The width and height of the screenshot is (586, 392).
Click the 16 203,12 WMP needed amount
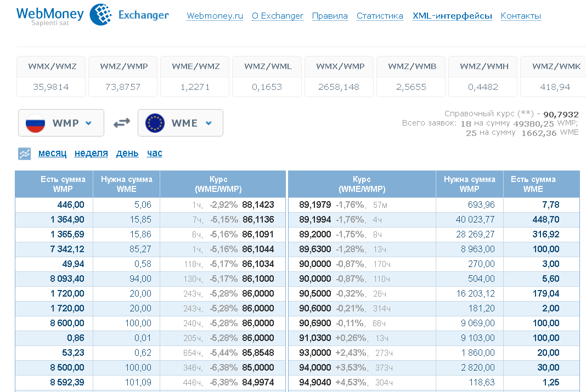tap(475, 294)
